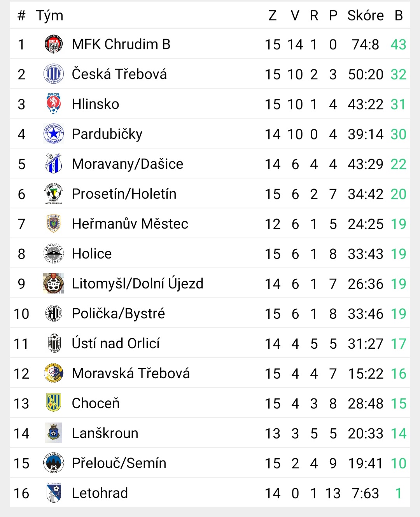Screen dimensions: 420x517
Task: Tap the Skóre column header
Action: 366,16
